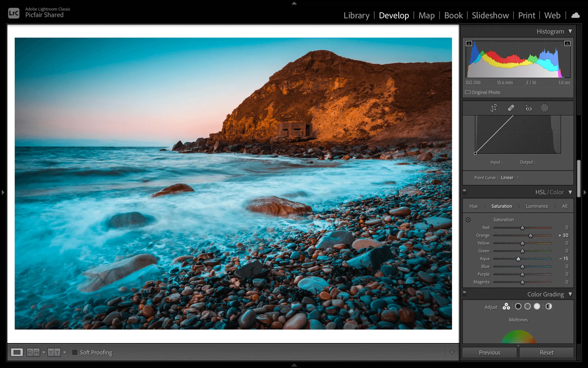Click the Lrc application logo
Screen dimensions: 588x368
[14, 13]
